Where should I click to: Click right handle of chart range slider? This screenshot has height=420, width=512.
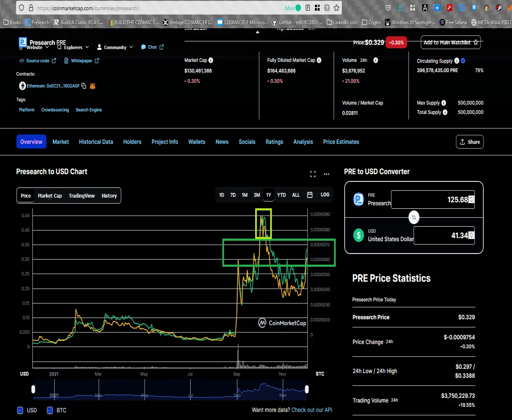click(306, 389)
